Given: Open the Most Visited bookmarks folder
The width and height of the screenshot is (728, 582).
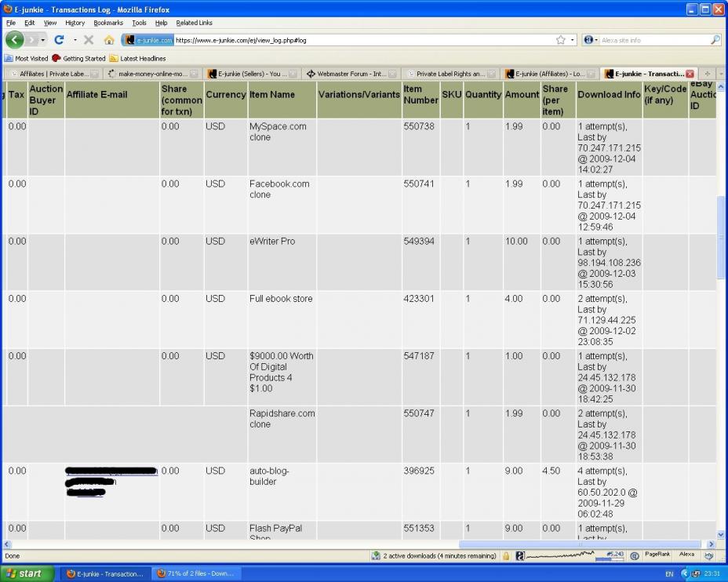Looking at the screenshot, I should tap(27, 58).
